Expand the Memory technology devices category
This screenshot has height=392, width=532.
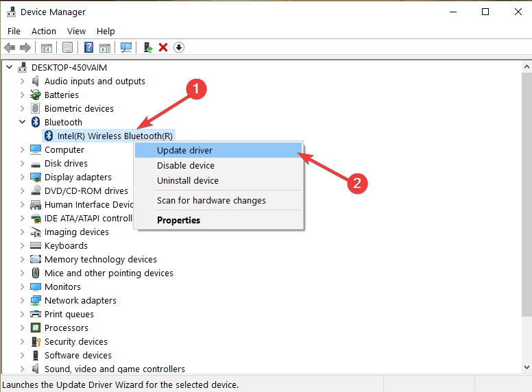(x=22, y=260)
